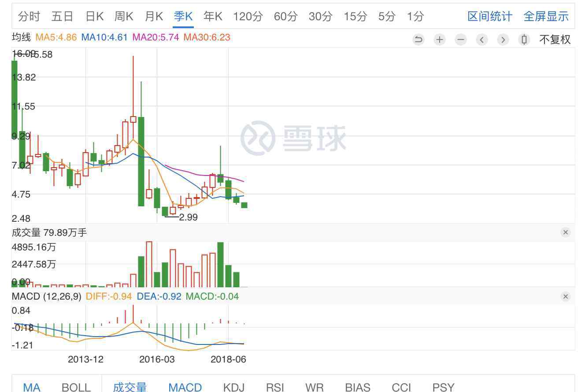Zoom in the chart with plus icon

click(x=439, y=40)
